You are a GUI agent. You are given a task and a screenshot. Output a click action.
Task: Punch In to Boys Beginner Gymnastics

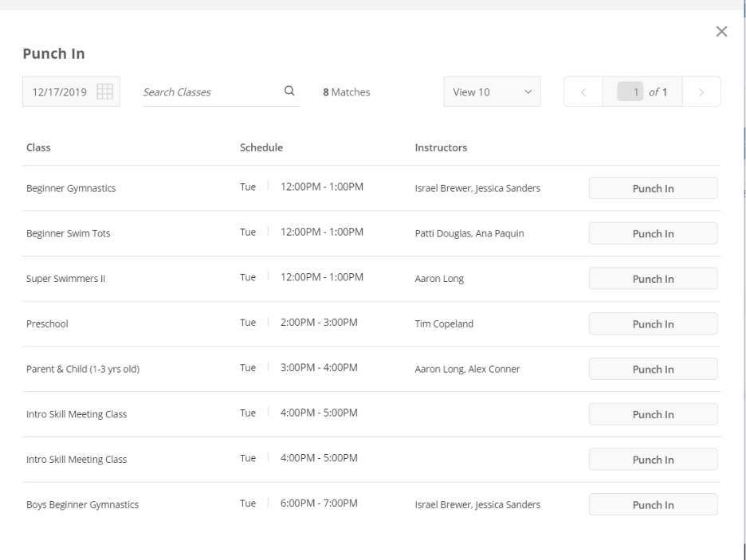pyautogui.click(x=653, y=504)
